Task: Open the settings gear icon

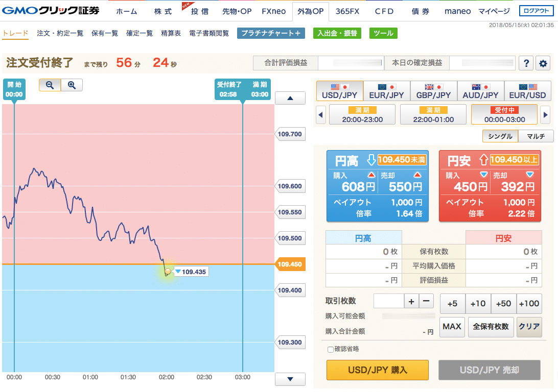Action: click(543, 63)
